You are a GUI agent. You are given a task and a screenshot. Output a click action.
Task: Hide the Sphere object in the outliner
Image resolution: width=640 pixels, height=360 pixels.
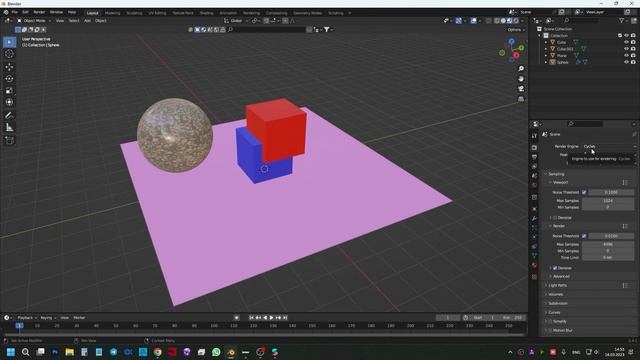(627, 62)
